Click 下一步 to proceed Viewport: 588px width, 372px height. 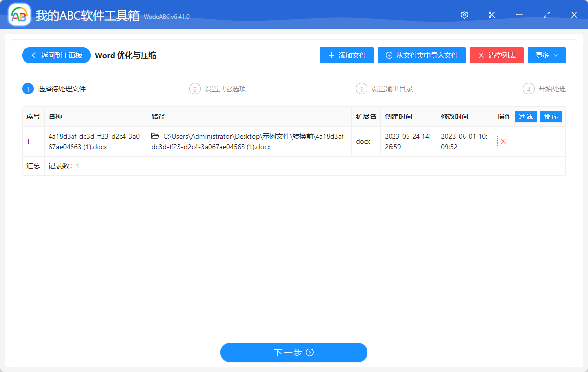[294, 352]
